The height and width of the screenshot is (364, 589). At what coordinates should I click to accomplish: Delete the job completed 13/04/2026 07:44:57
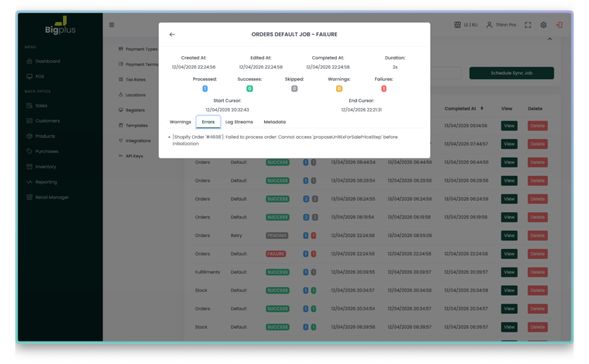pyautogui.click(x=537, y=144)
